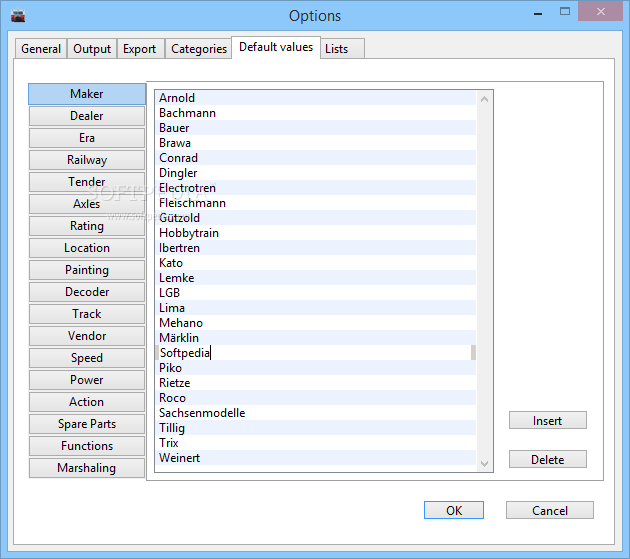Image resolution: width=630 pixels, height=559 pixels.
Task: Delete the selected list entry
Action: click(x=548, y=459)
